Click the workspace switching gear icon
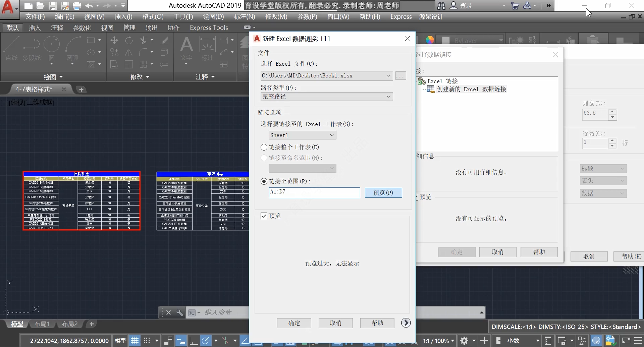The width and height of the screenshot is (644, 347). (464, 341)
